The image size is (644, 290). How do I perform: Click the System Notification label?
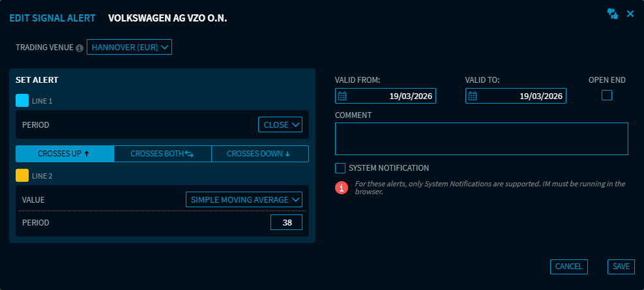pos(389,168)
